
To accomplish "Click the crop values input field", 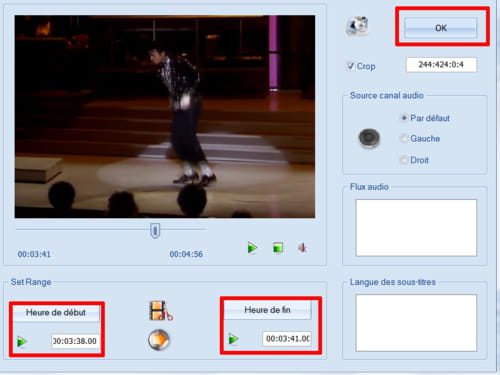I will (441, 65).
